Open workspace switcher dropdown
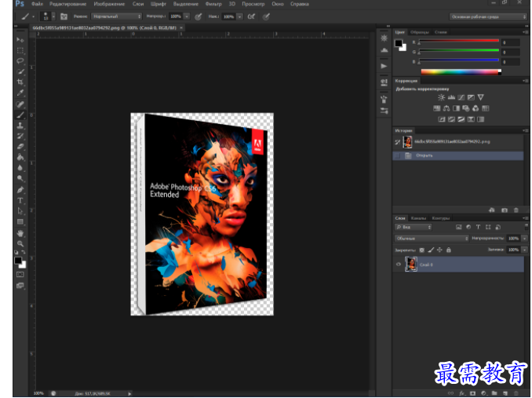532x398 pixels. click(x=488, y=16)
